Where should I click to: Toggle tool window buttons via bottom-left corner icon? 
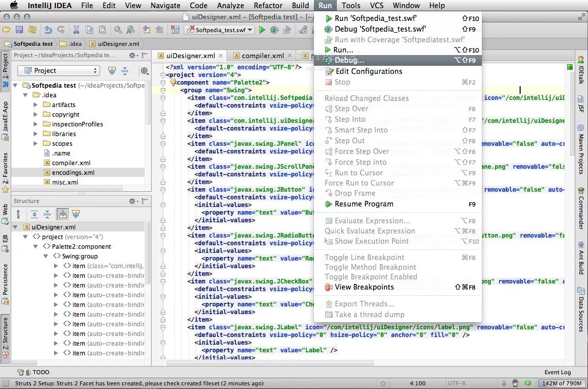(x=5, y=383)
